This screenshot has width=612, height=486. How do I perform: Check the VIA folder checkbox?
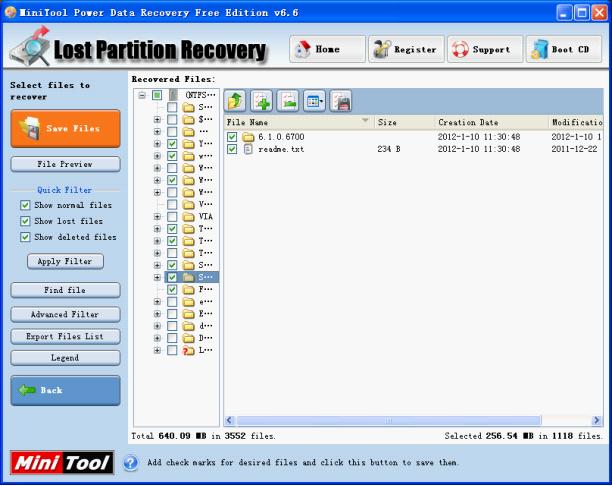click(x=172, y=217)
